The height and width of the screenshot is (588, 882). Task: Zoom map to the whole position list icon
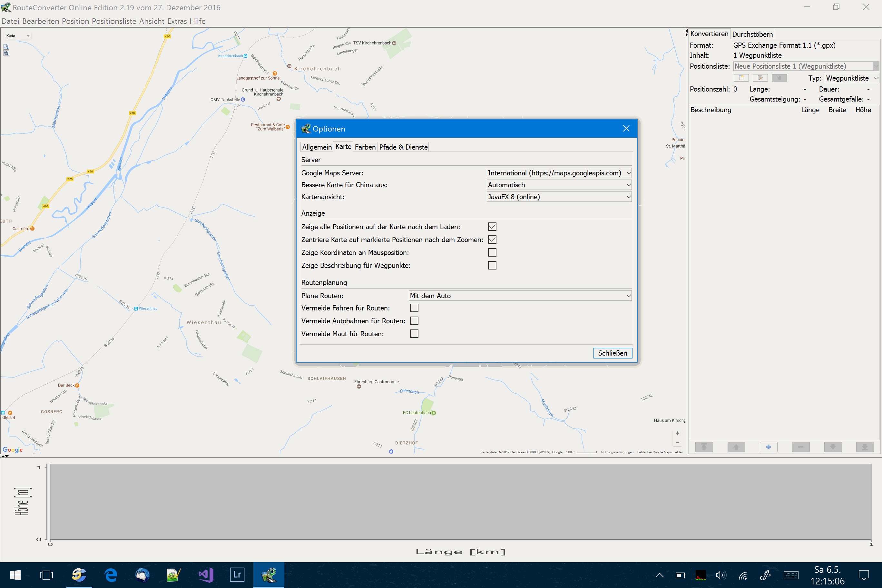click(6, 53)
